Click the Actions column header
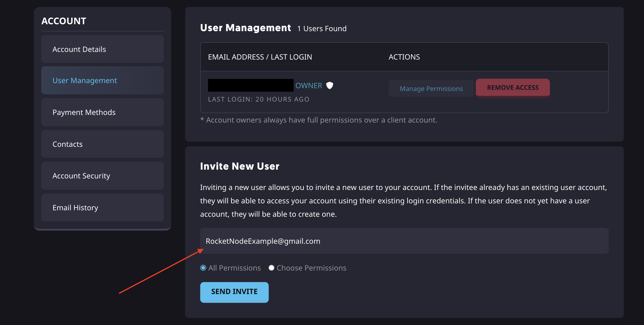Screen dimensions: 644x325 click(x=404, y=57)
